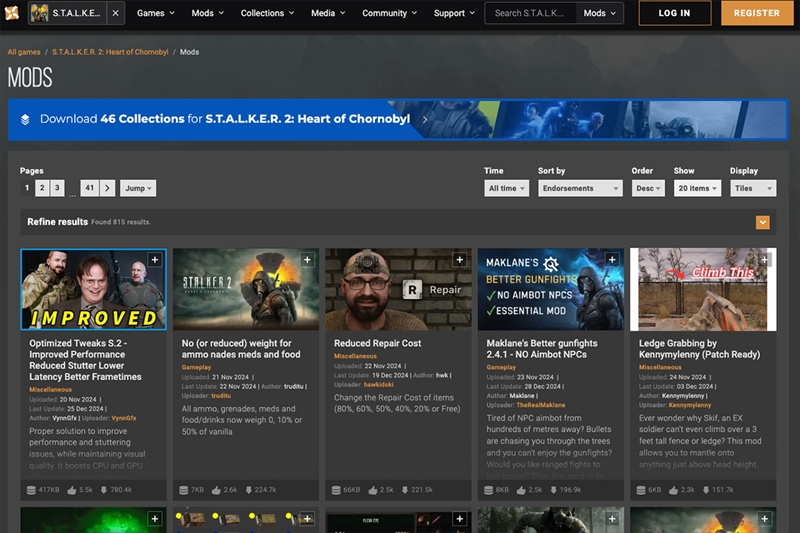Screen dimensions: 800x533
Task: Open the Climb This ledge grabbing thumbnail
Action: click(x=703, y=289)
